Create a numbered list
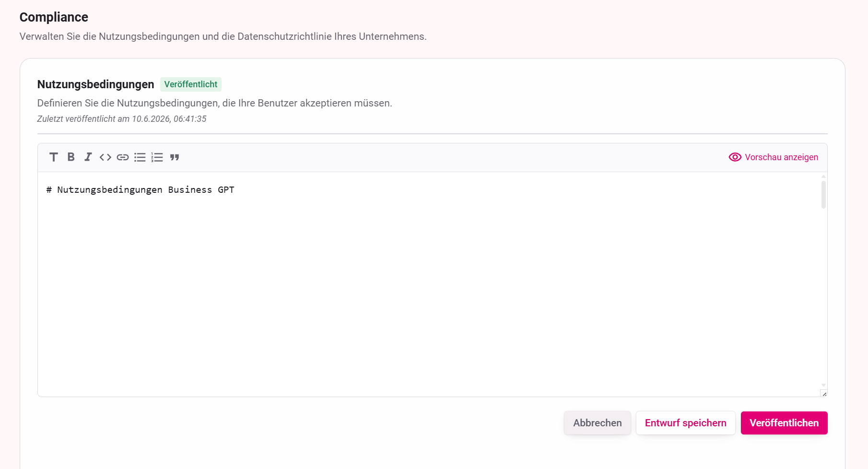Image resolution: width=868 pixels, height=469 pixels. [157, 157]
